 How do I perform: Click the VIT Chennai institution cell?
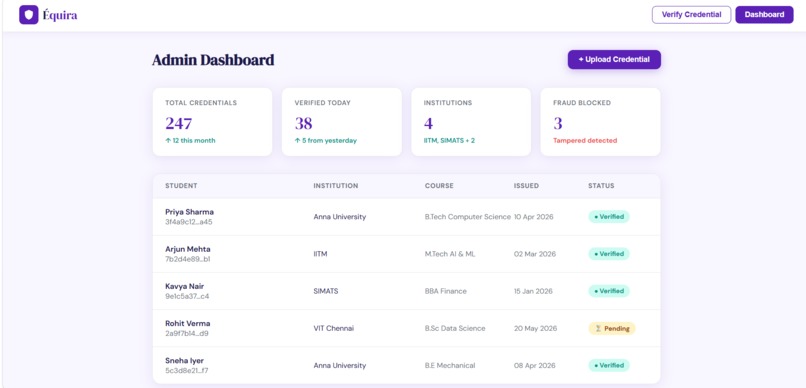click(x=334, y=328)
